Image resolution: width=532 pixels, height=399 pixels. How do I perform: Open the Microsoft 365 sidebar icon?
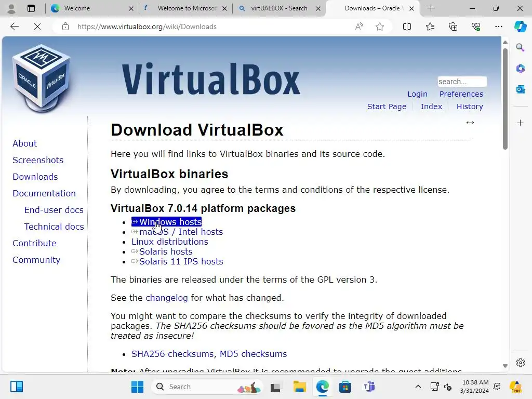pos(520,69)
